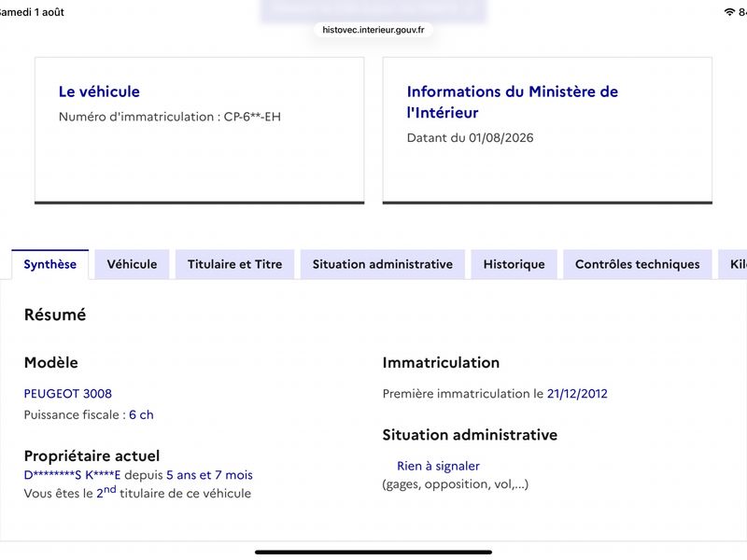Switch to the Véhicule tab
Viewport: 747px width, 560px height.
point(132,264)
